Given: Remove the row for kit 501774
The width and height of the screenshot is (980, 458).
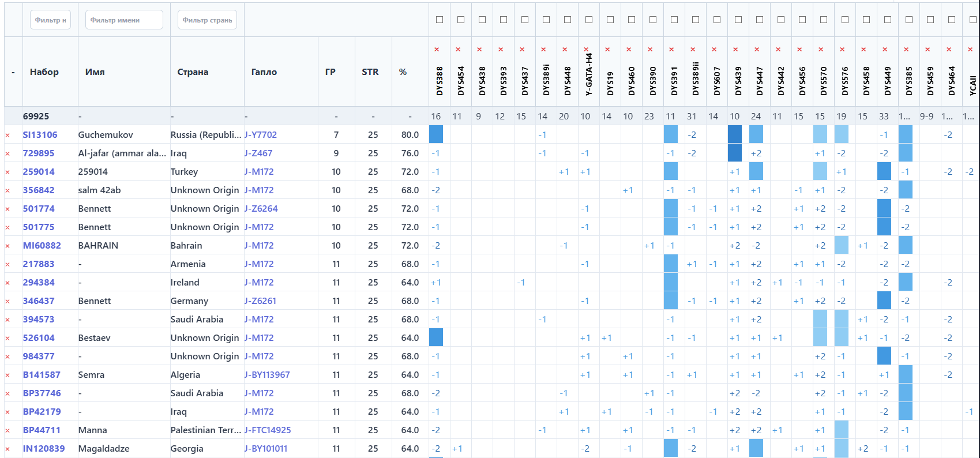Looking at the screenshot, I should (x=7, y=209).
